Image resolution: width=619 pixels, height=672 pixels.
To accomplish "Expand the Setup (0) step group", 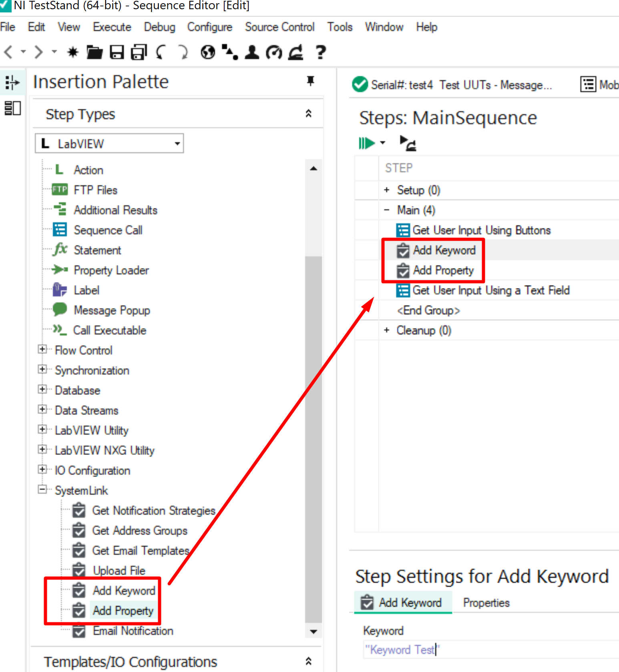I will point(387,190).
